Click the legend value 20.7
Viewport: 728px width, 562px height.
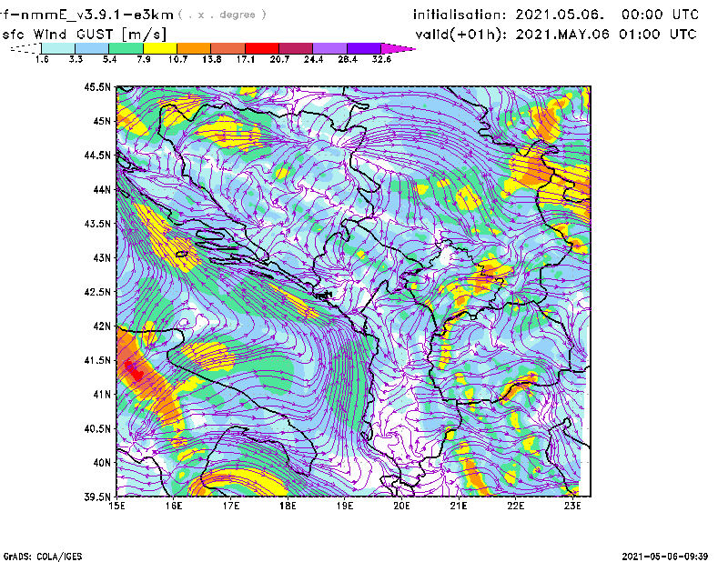[279, 59]
